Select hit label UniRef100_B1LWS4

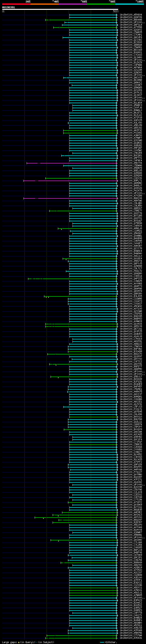131,103
